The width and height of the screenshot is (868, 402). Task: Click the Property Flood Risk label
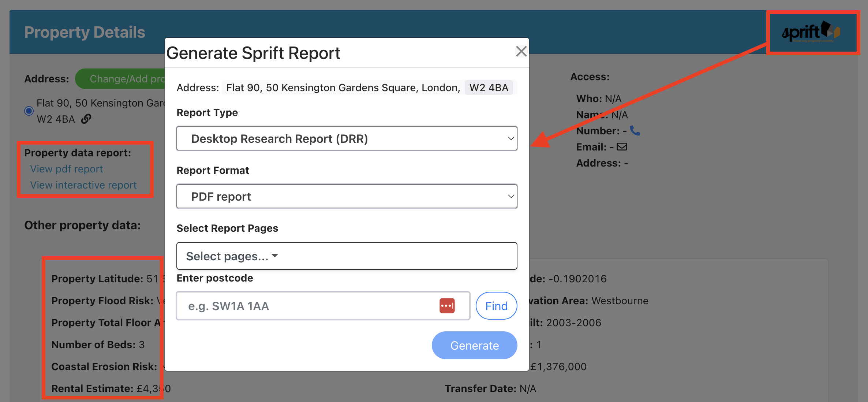point(102,301)
